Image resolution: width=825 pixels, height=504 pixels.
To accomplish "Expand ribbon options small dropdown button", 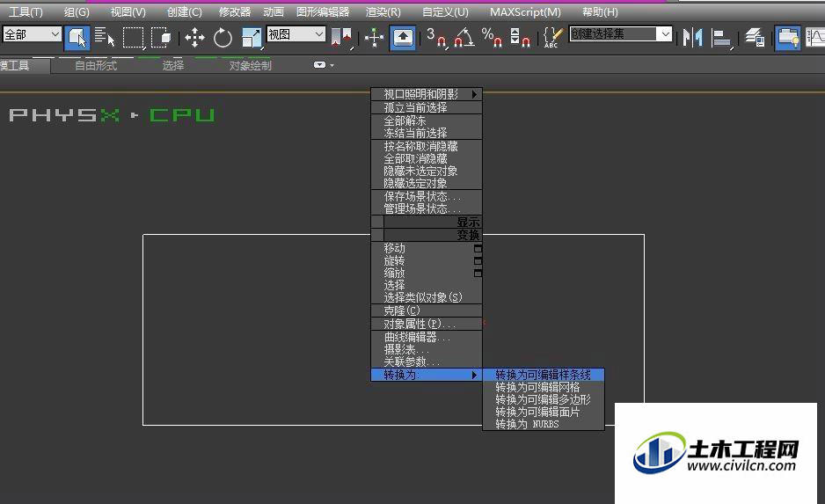I will coord(324,65).
